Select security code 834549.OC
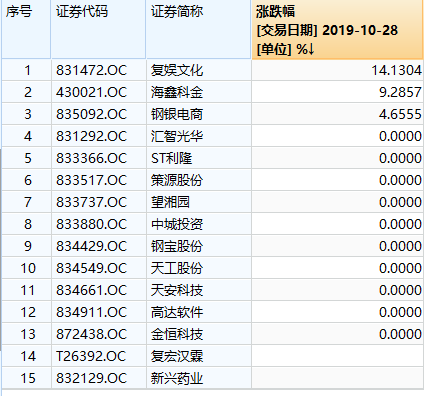 pyautogui.click(x=92, y=268)
